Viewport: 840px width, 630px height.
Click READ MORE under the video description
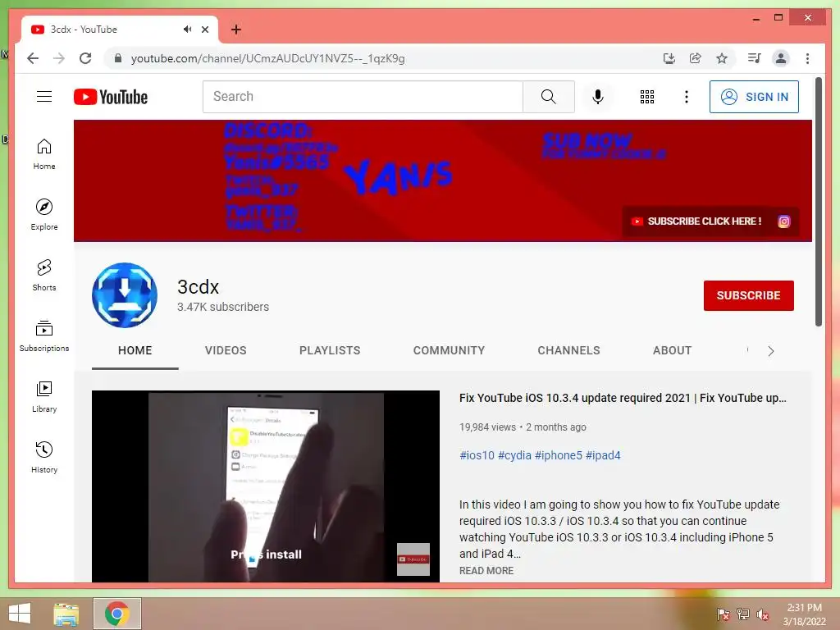486,571
